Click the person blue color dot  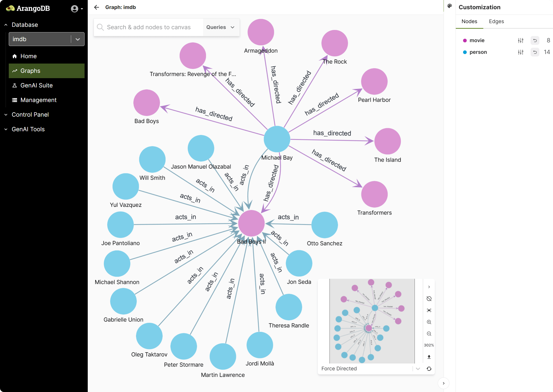point(465,52)
